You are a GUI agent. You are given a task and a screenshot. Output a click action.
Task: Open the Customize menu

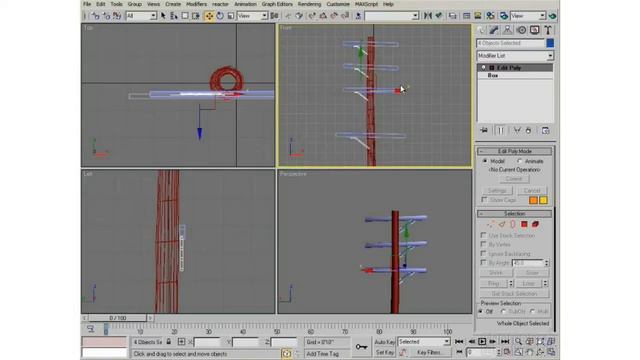click(338, 4)
